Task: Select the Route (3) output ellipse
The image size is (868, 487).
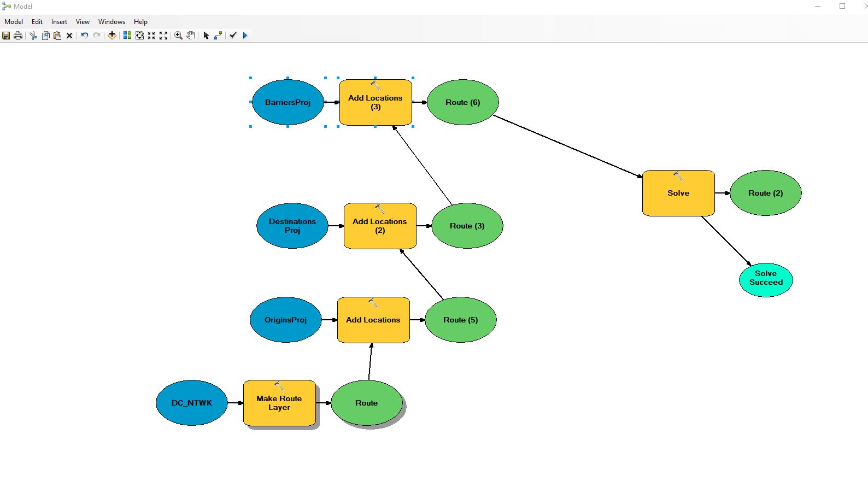Action: pyautogui.click(x=467, y=226)
